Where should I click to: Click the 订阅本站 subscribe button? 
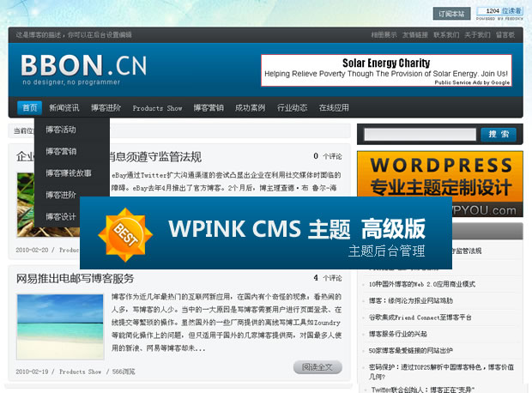(x=451, y=14)
